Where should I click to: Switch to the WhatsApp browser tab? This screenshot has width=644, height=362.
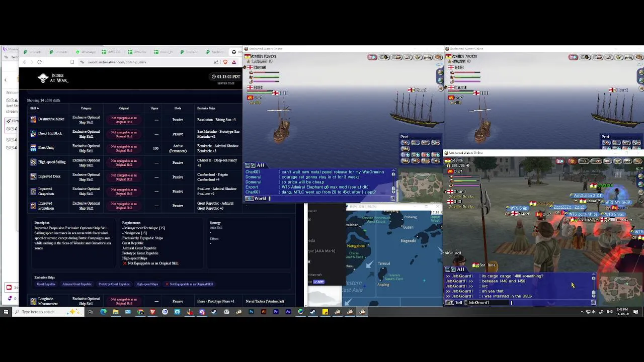[86, 52]
